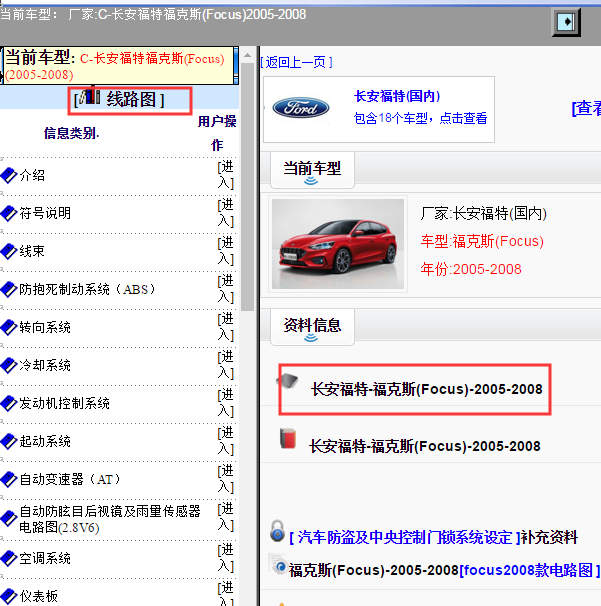Click 车型:福克斯(Focus) red text

[x=482, y=242]
